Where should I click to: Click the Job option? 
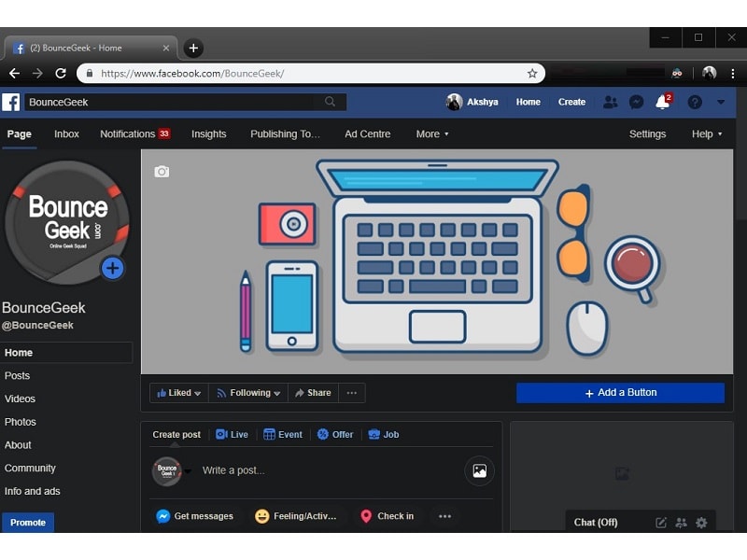[384, 434]
